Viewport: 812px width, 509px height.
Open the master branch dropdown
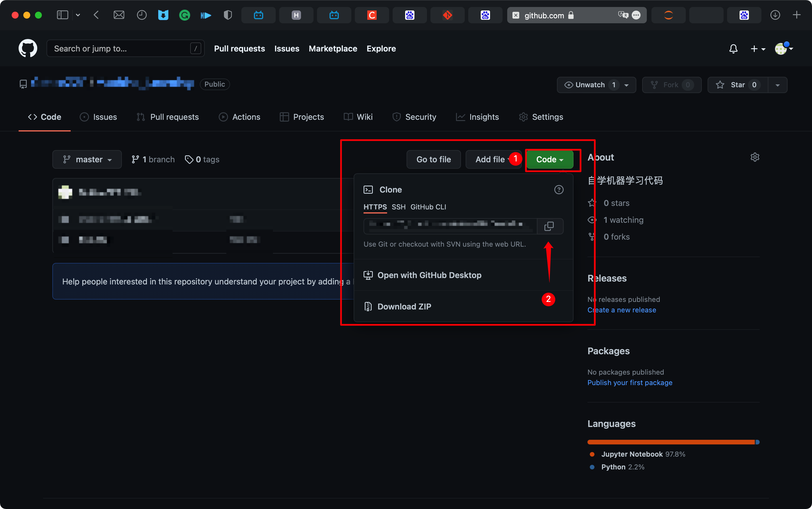[87, 159]
